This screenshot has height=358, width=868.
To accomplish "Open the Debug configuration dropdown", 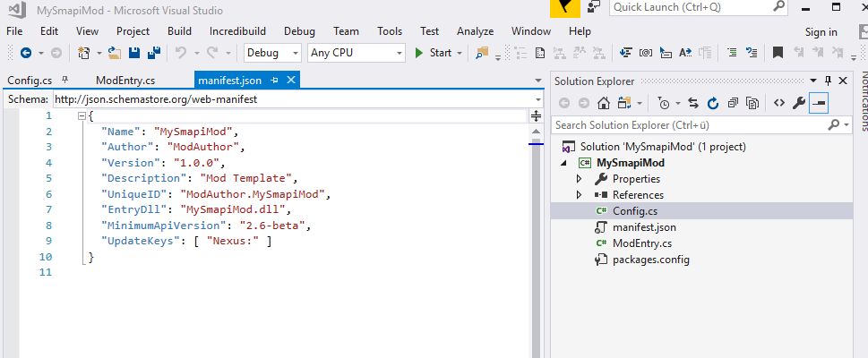I will point(272,53).
